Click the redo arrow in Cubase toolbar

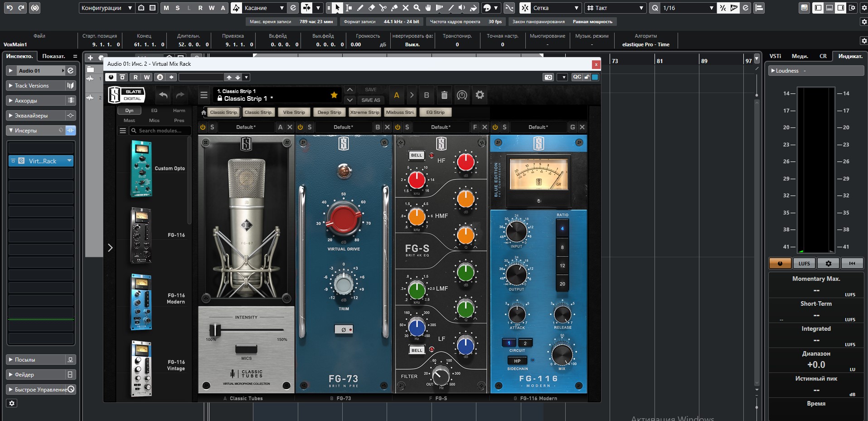point(21,8)
